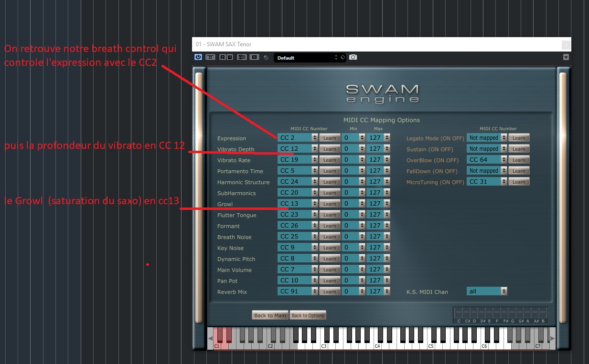Click Learn button for OverBlow
The height and width of the screenshot is (364, 589).
519,160
